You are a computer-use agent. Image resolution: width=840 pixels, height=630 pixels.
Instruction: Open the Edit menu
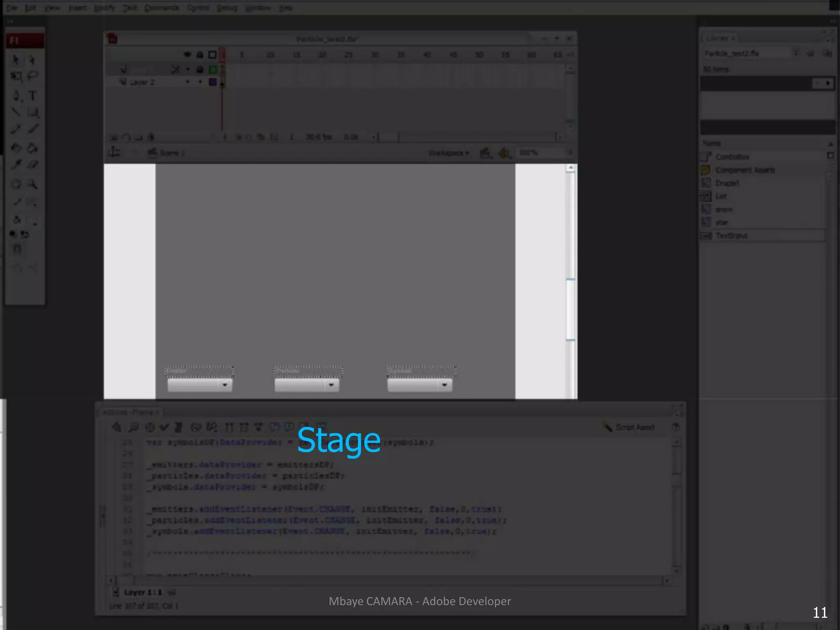(x=30, y=8)
